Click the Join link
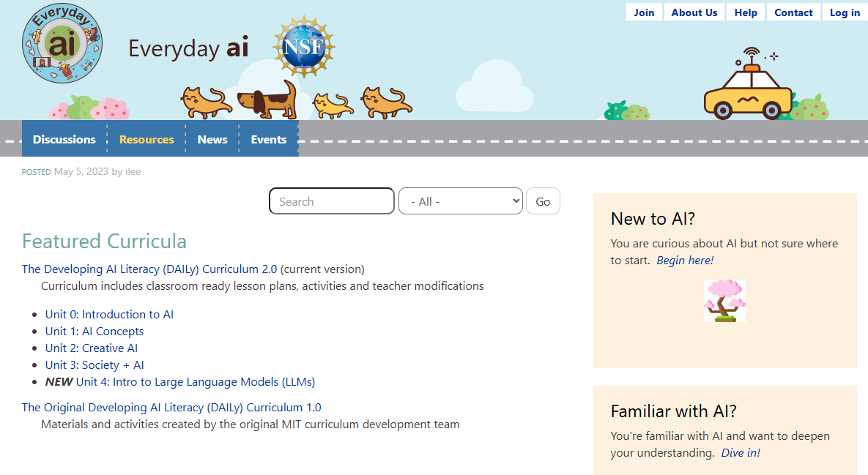The image size is (868, 475). coord(644,12)
